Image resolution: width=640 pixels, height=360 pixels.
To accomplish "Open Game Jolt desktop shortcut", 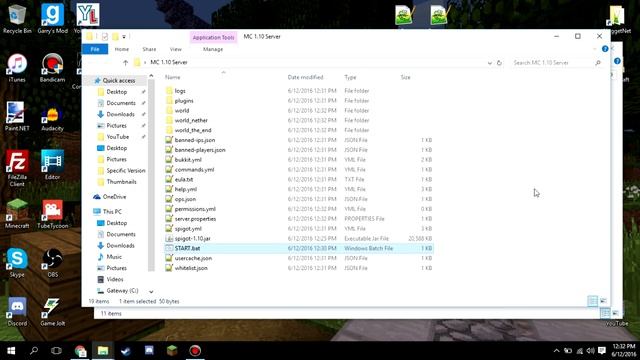I will coord(52,311).
